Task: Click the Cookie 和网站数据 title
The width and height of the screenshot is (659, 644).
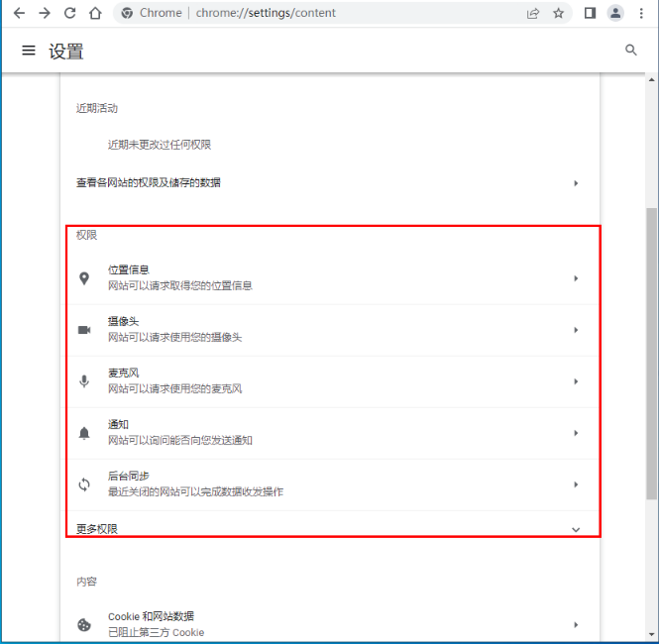Action: tap(151, 616)
